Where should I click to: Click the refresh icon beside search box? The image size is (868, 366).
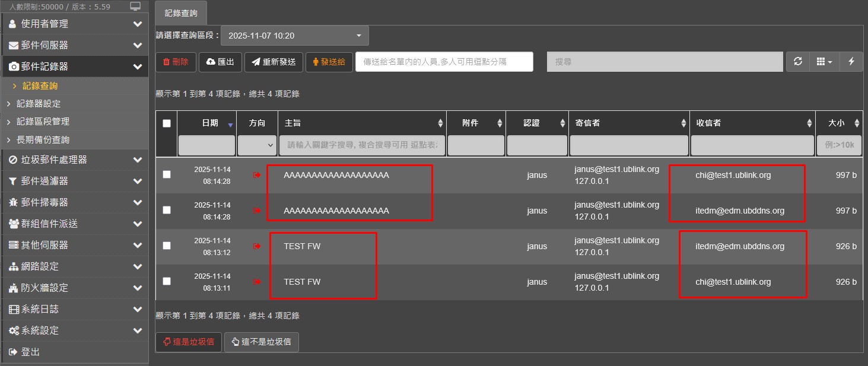pos(798,62)
